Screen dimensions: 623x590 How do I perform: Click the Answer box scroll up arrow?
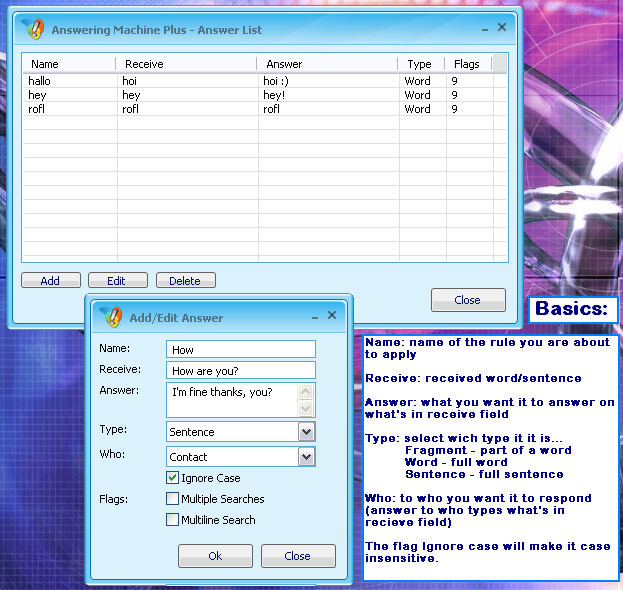[x=306, y=392]
